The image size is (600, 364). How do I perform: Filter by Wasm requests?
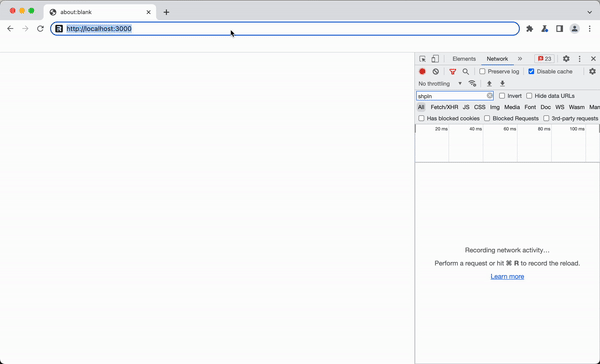tap(577, 107)
